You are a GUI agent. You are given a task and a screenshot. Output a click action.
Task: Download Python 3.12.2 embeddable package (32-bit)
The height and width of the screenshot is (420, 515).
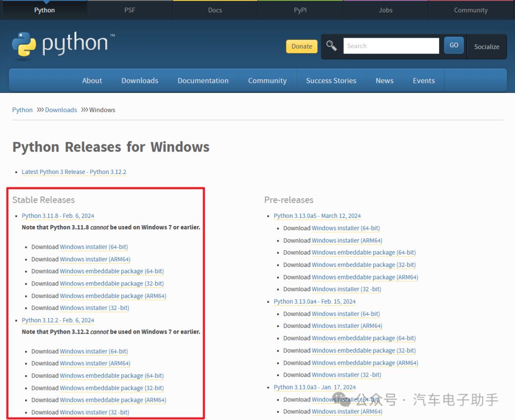112,388
